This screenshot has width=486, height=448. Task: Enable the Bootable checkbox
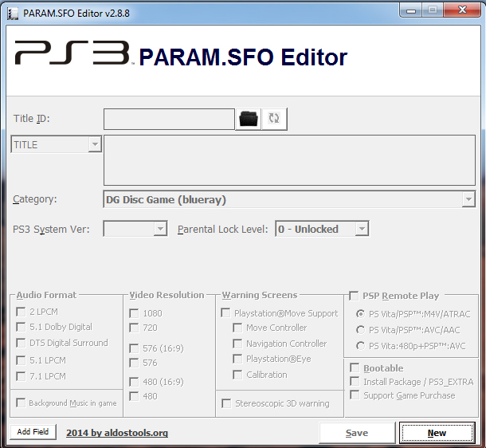355,368
